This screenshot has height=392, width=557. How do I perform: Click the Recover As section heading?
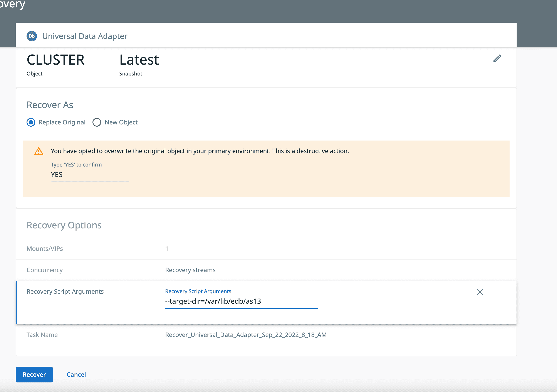(x=50, y=105)
